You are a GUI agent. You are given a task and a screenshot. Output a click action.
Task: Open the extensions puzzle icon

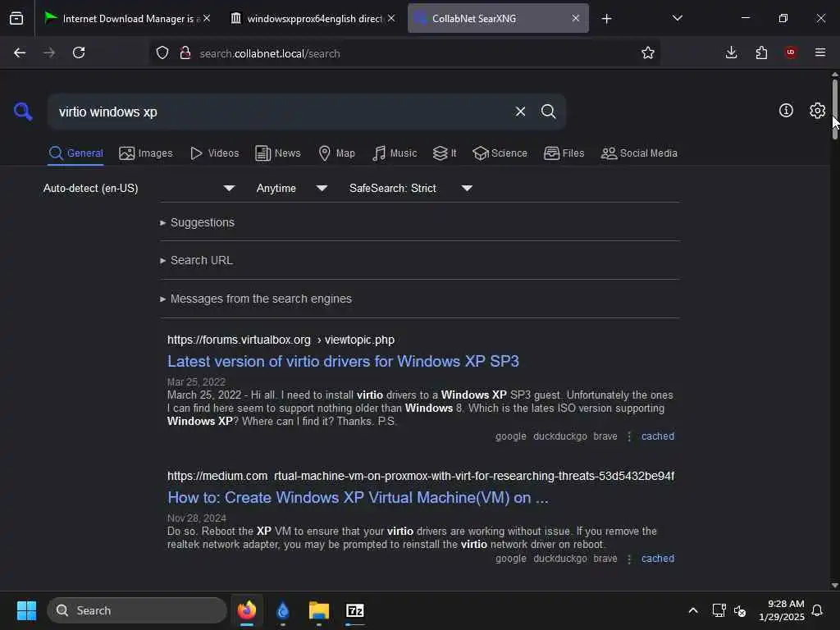(761, 52)
